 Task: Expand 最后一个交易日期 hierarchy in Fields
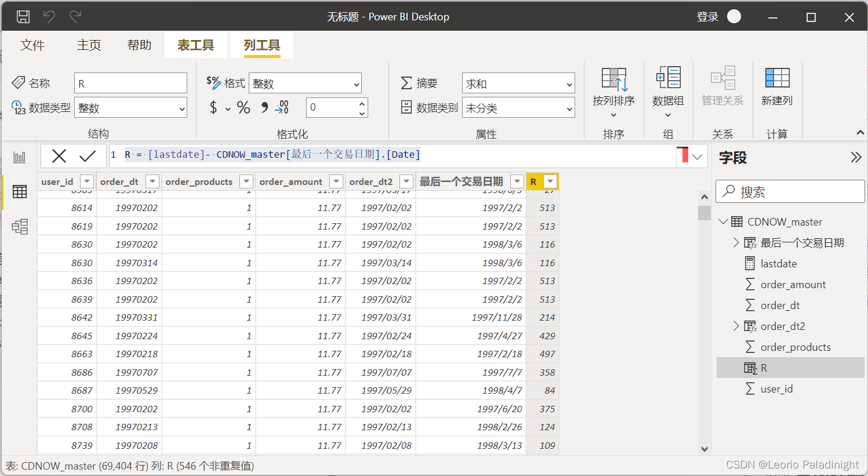[x=736, y=242]
